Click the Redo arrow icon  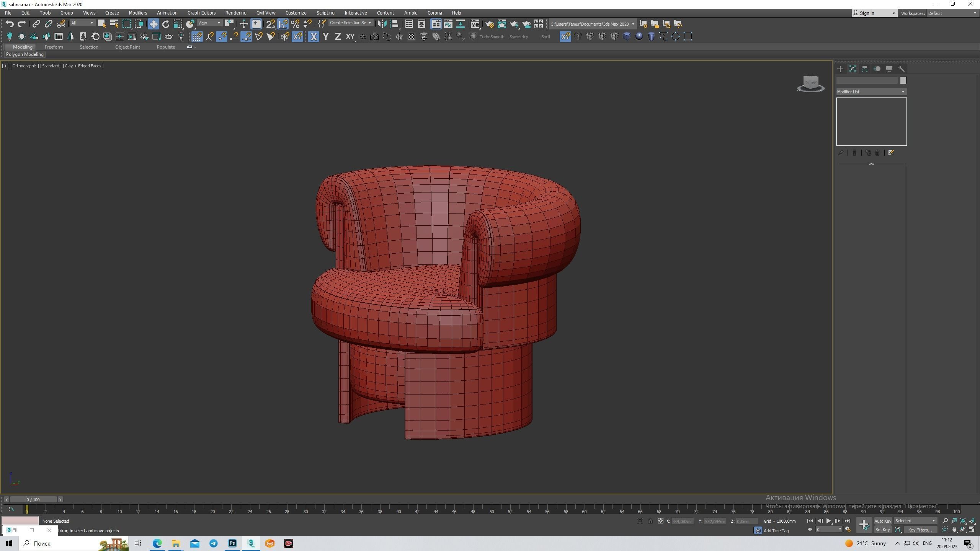point(22,24)
